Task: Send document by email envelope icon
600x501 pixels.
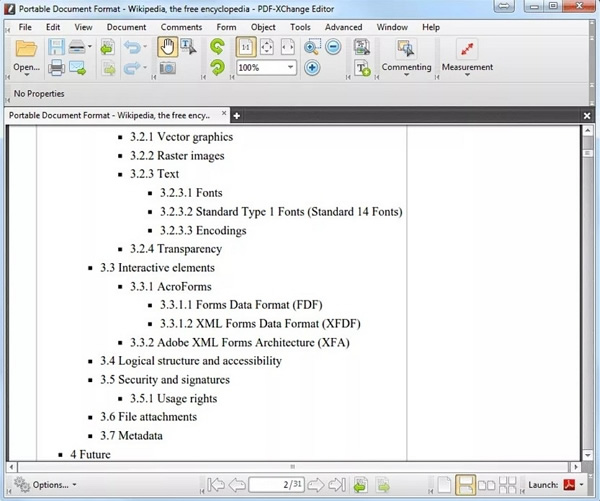Action: tap(77, 68)
